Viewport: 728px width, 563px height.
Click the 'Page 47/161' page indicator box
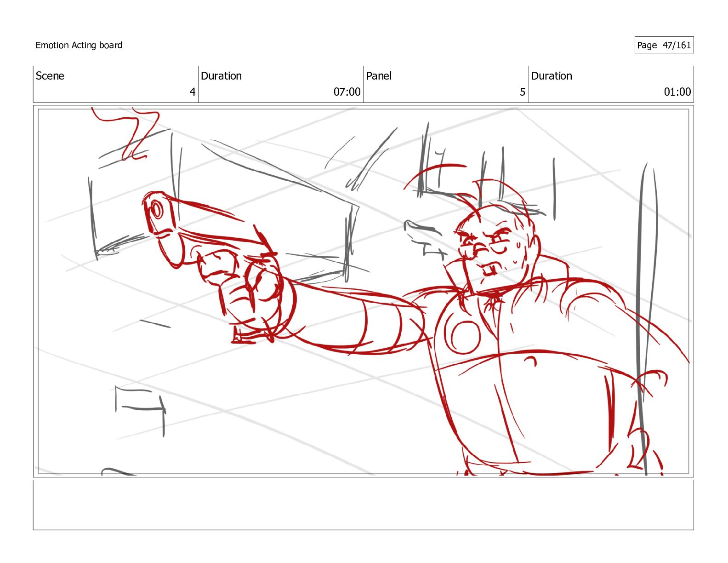pos(664,45)
